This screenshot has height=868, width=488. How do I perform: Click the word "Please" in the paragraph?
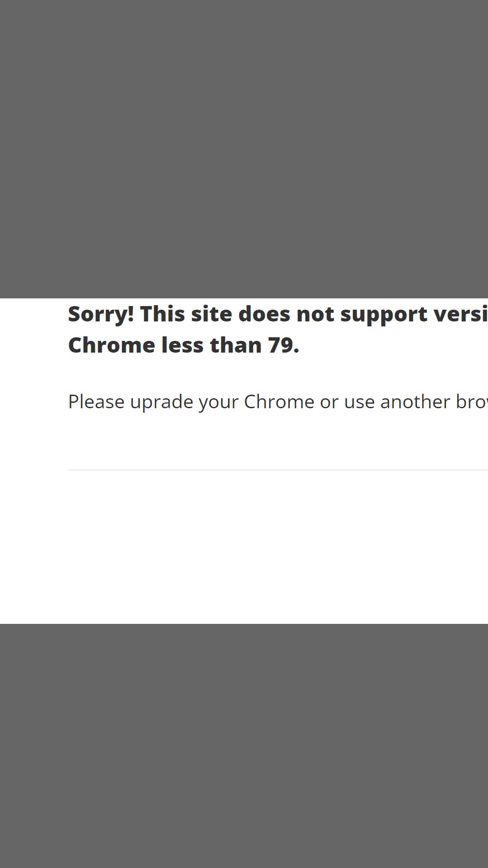(96, 402)
